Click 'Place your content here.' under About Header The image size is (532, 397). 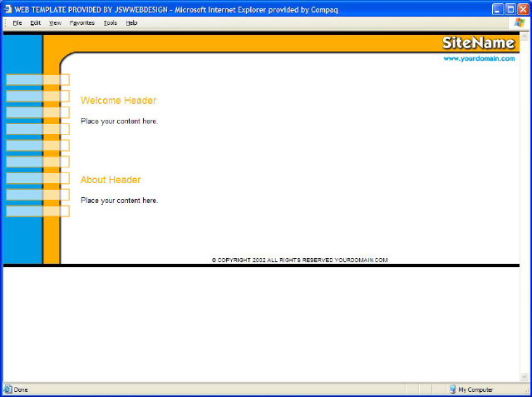tap(120, 201)
